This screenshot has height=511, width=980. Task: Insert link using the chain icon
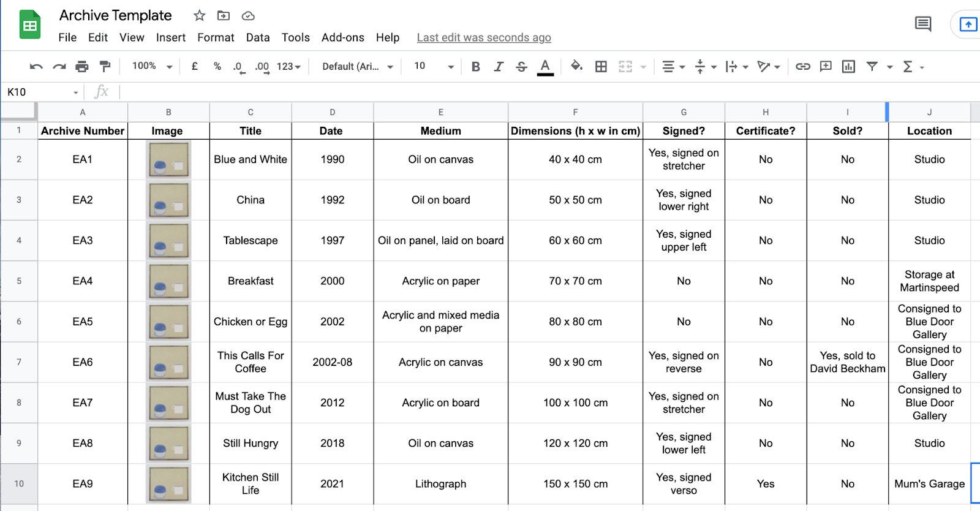pyautogui.click(x=802, y=67)
